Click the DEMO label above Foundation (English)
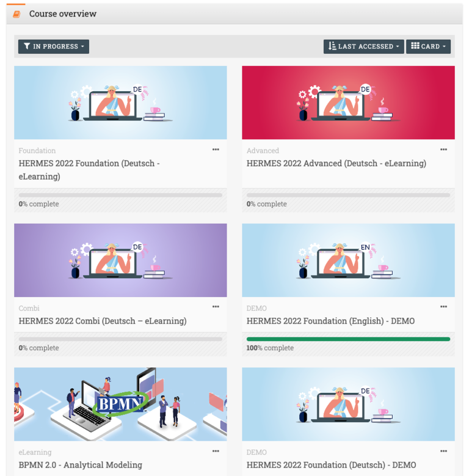 256,308
